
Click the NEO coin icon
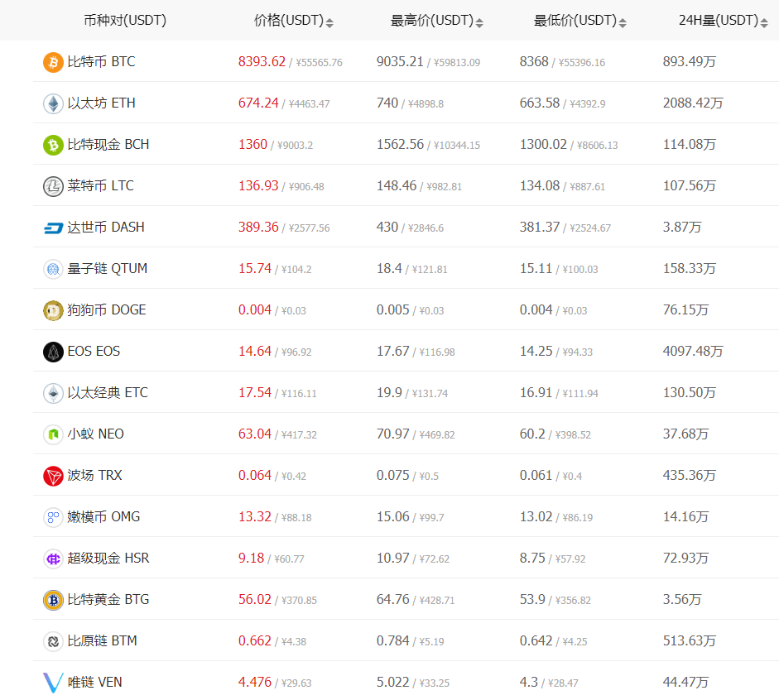tap(53, 434)
